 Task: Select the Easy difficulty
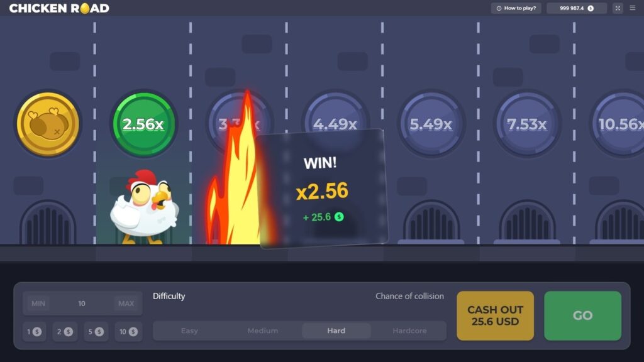pos(189,331)
